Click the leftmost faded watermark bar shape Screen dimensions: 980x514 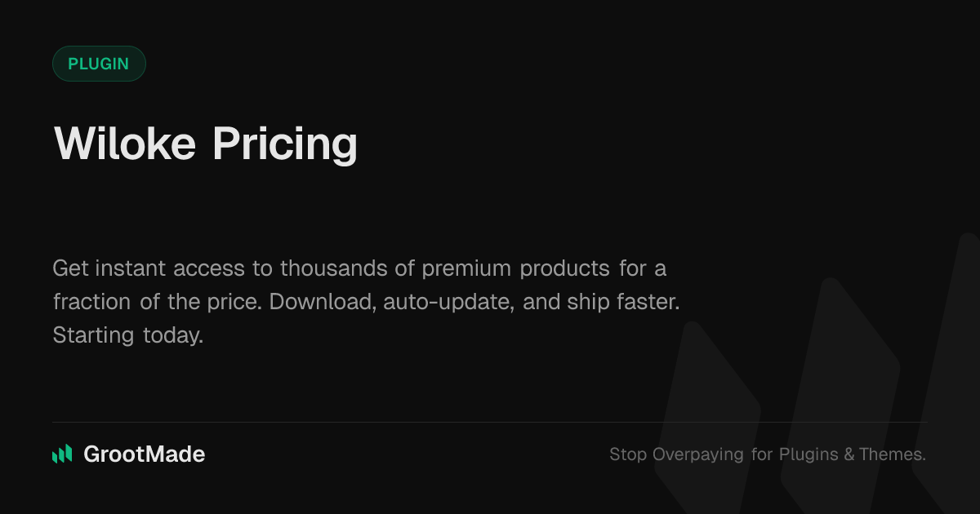click(x=707, y=408)
